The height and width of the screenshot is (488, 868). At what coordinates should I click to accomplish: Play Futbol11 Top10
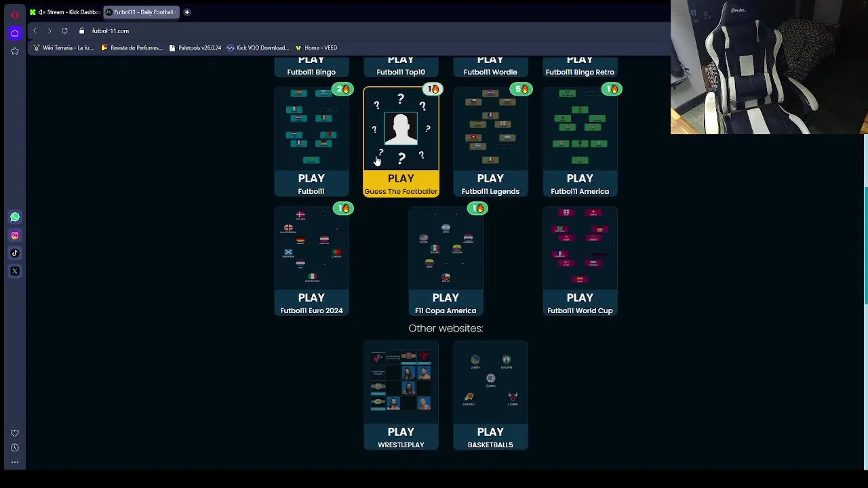point(401,66)
